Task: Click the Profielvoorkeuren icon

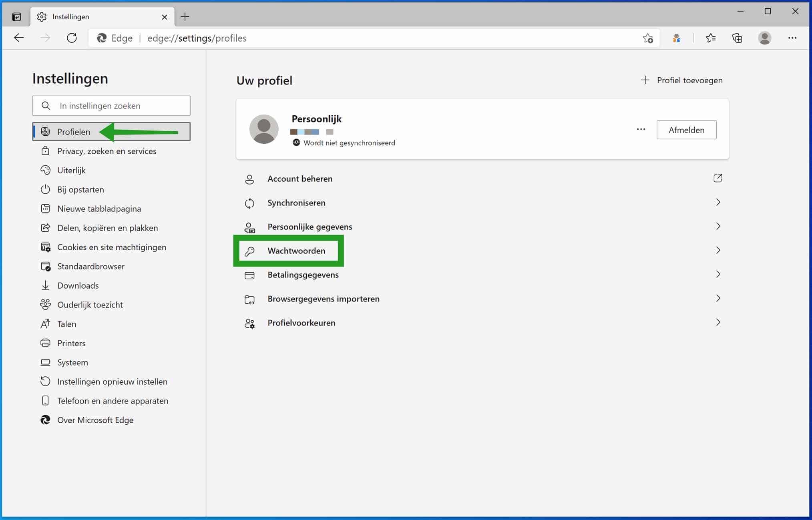Action: pyautogui.click(x=249, y=323)
